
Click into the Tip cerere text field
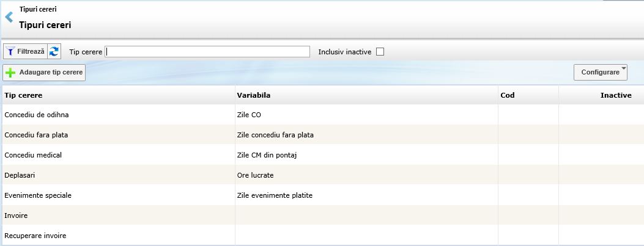pos(207,52)
